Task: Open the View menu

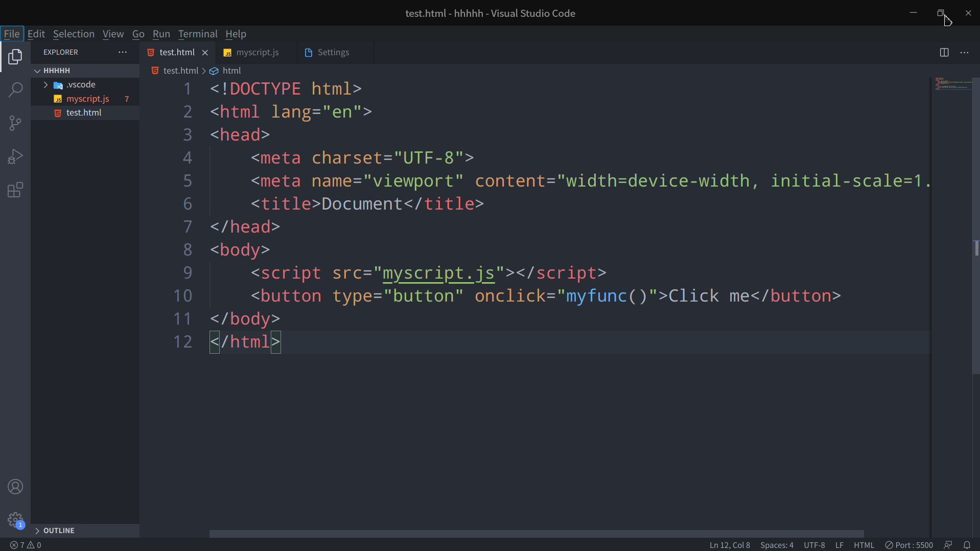Action: (113, 34)
